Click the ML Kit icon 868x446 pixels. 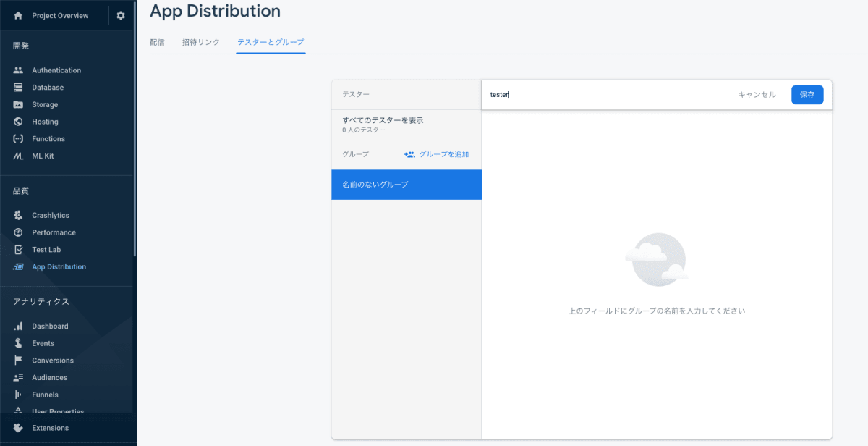pos(19,156)
